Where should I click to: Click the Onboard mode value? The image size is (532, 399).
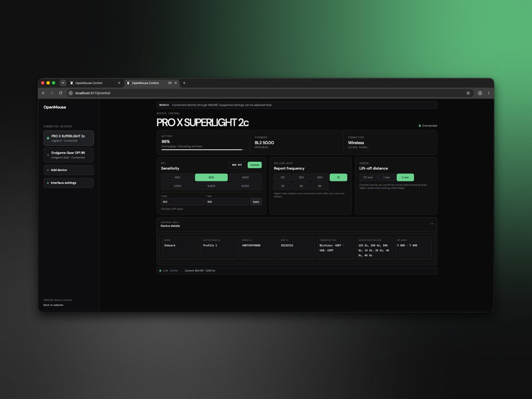pyautogui.click(x=170, y=245)
